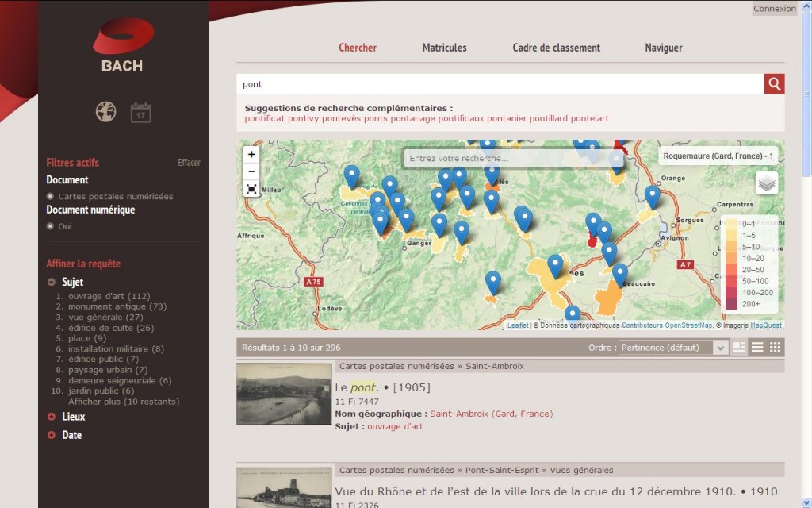Viewport: 812px width, 508px height.
Task: Open the Saint-Ambroix bridge postcard thumbnail
Action: pyautogui.click(x=284, y=394)
